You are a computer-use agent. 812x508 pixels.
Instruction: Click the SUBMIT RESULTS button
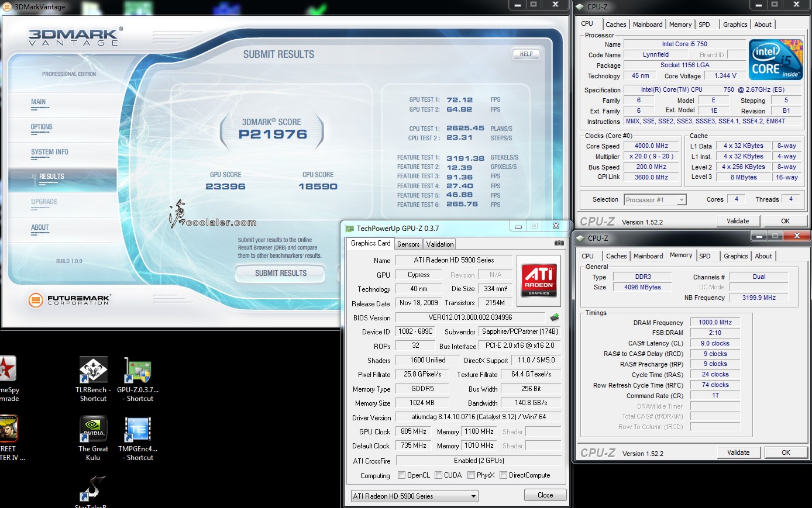point(280,273)
